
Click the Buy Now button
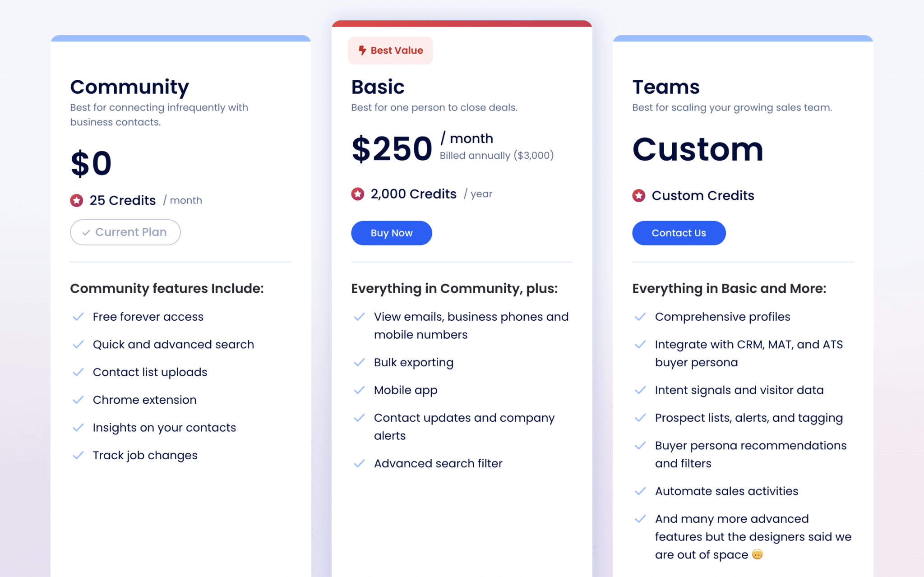pyautogui.click(x=391, y=233)
